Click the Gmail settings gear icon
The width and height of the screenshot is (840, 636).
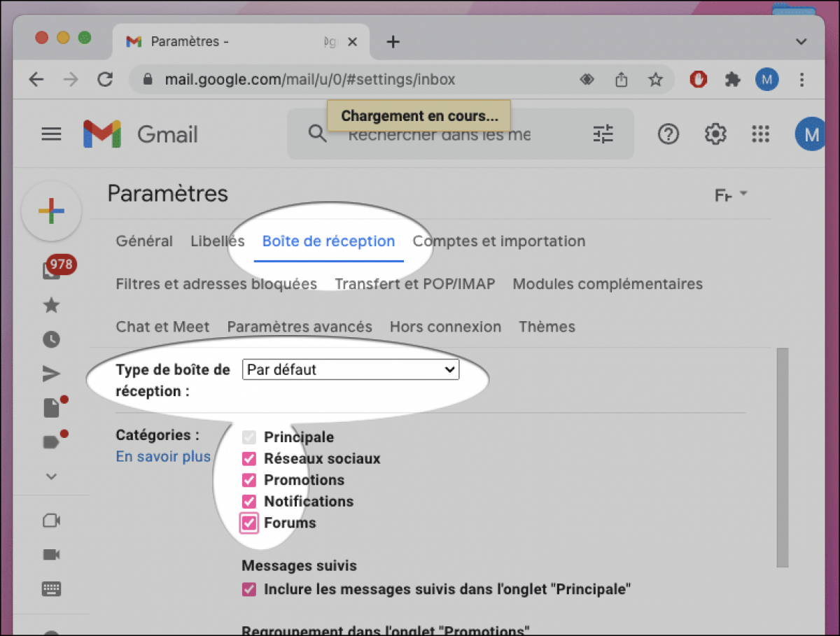click(x=715, y=134)
